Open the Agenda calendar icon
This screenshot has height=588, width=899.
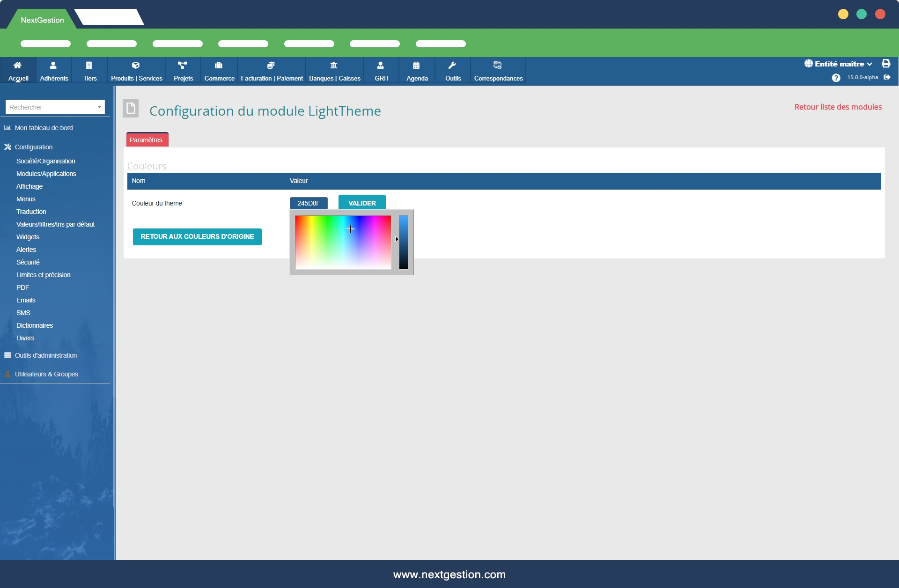click(x=416, y=66)
